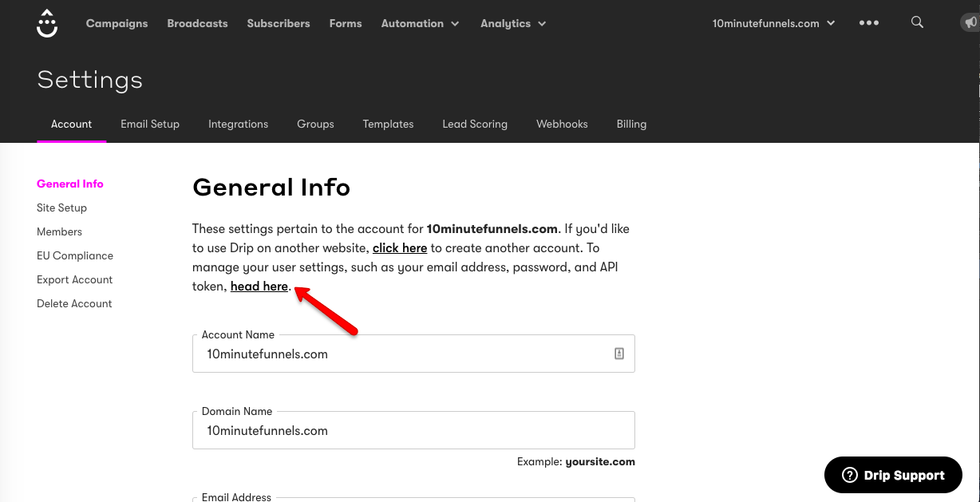Open Export Account in the sidebar
The image size is (980, 502).
pos(74,279)
